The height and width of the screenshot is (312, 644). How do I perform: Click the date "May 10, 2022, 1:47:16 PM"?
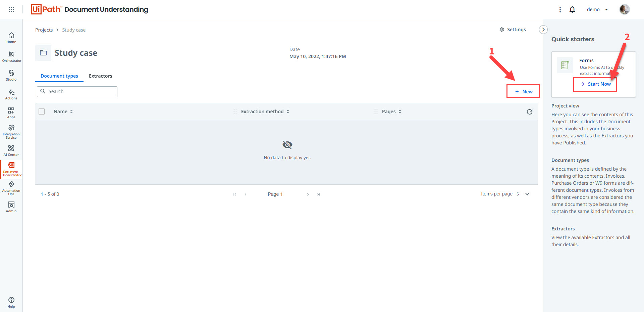point(318,56)
